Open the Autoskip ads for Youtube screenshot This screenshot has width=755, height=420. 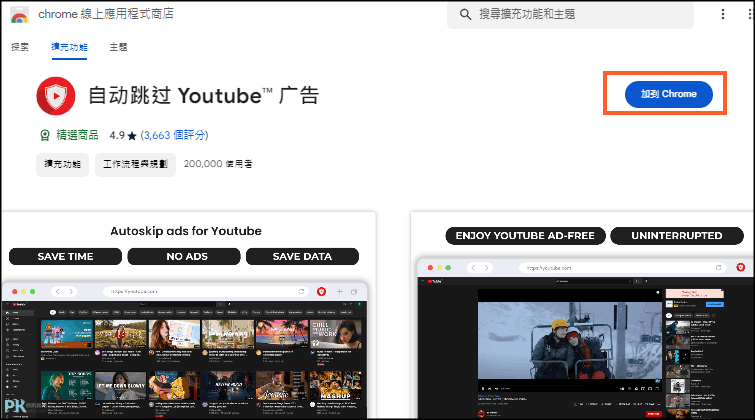(x=189, y=315)
